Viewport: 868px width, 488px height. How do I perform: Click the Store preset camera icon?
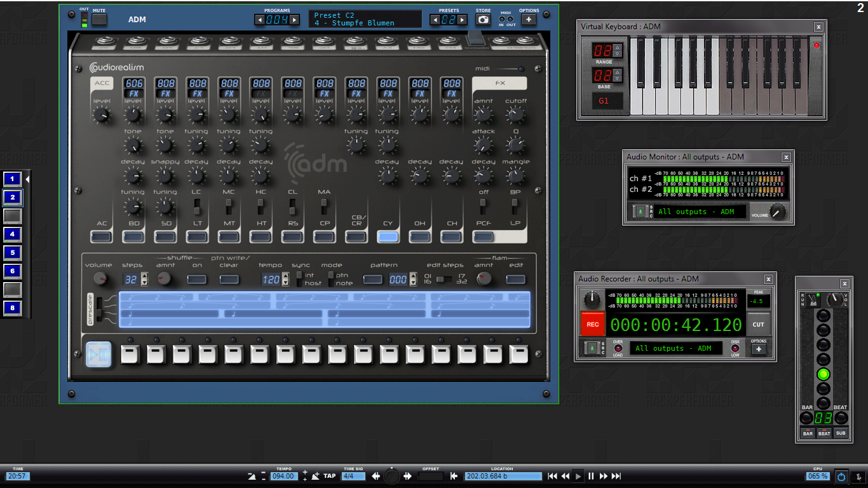point(483,20)
